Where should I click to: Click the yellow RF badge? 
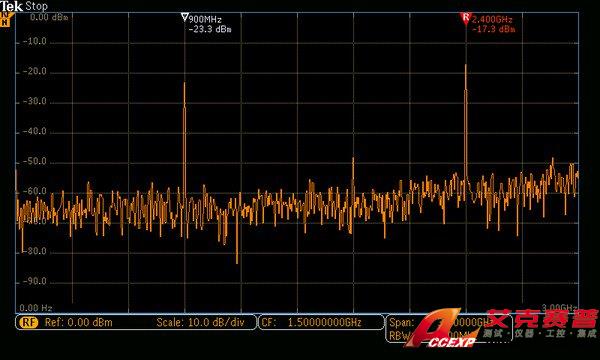coord(29,323)
